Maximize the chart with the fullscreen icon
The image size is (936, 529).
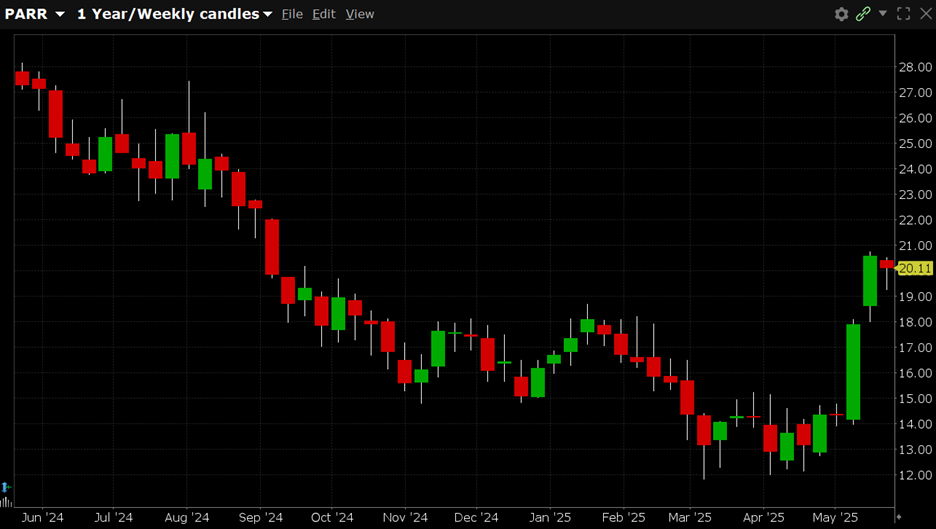904,14
